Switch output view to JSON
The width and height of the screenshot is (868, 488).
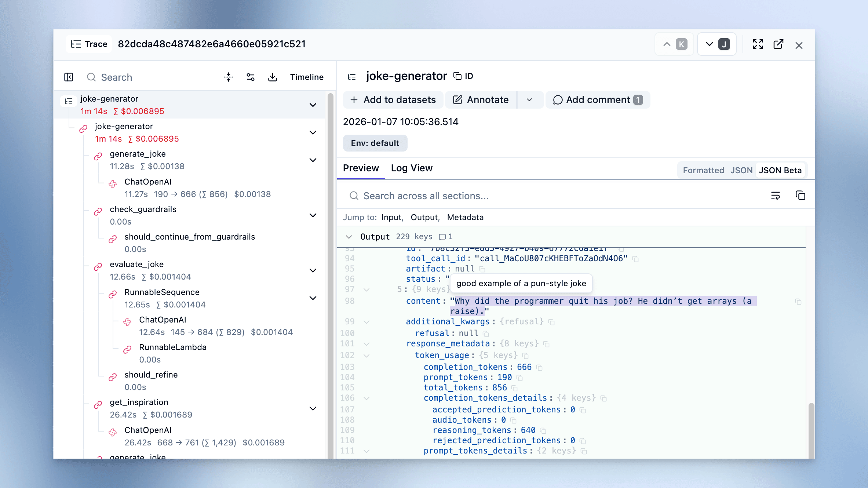tap(741, 170)
